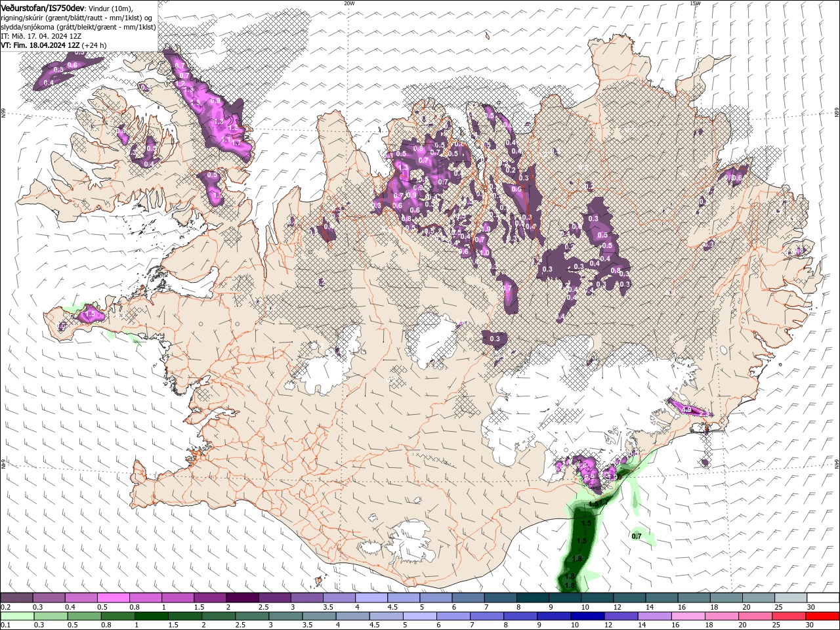Select the darkest green swatch at 1, lower legend
This screenshot has width=840, height=630.
(151, 616)
